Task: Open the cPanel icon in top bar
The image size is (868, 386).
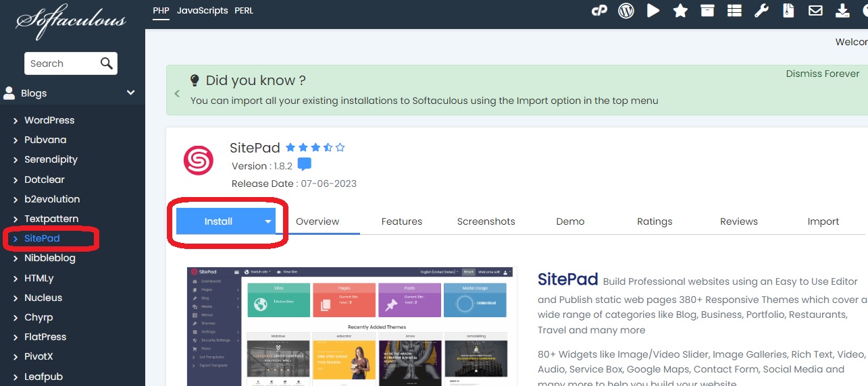Action: (599, 11)
